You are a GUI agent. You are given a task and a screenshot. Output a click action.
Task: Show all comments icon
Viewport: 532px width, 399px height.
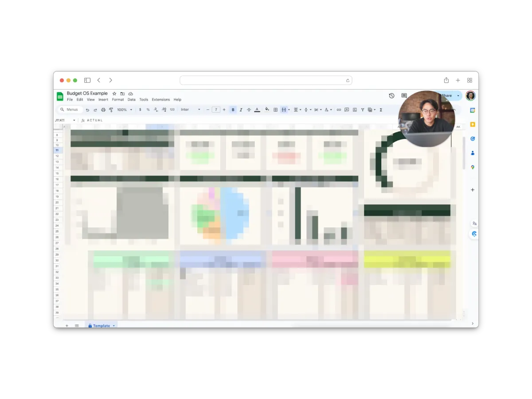point(404,96)
